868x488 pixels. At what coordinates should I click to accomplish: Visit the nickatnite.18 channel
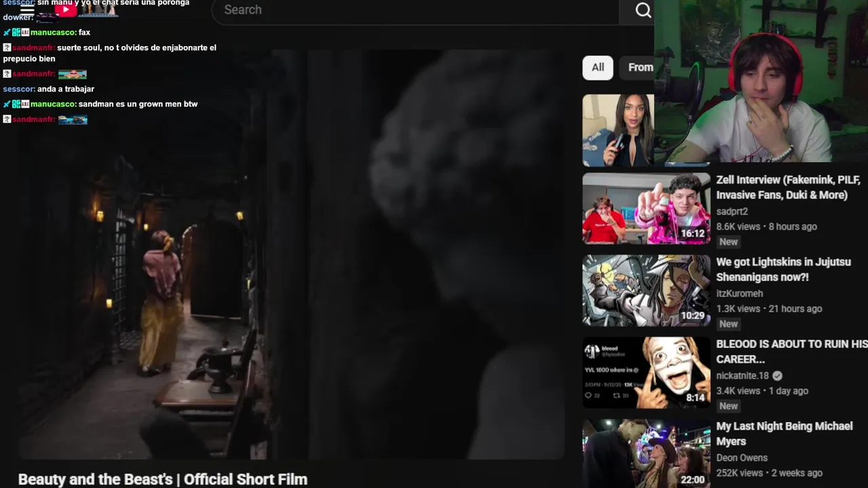point(742,375)
